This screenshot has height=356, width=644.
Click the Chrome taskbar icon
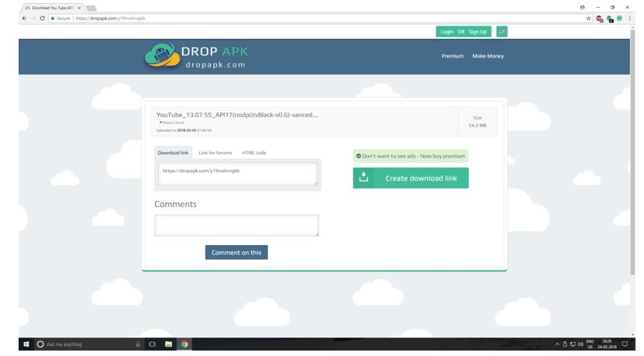pos(184,344)
